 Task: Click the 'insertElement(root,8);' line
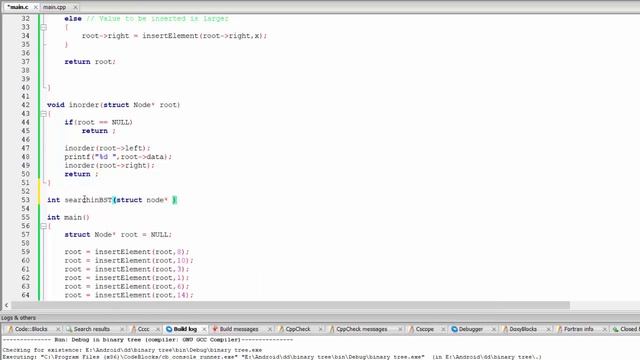[127, 252]
